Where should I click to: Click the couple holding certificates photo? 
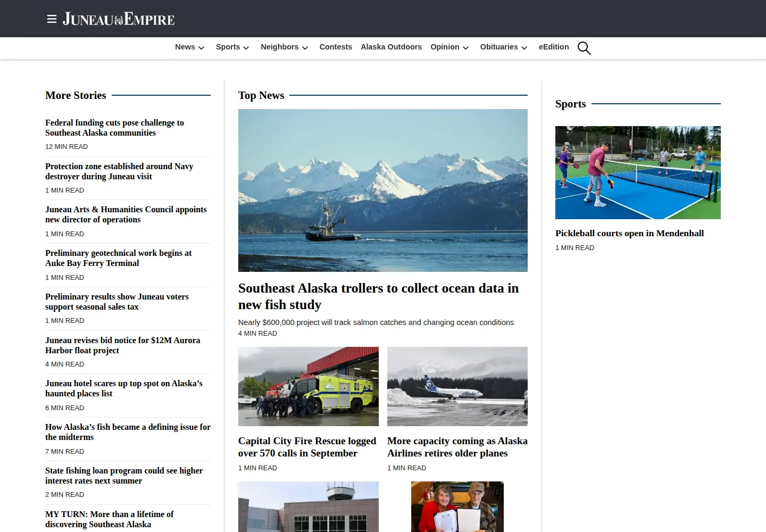pos(457,506)
